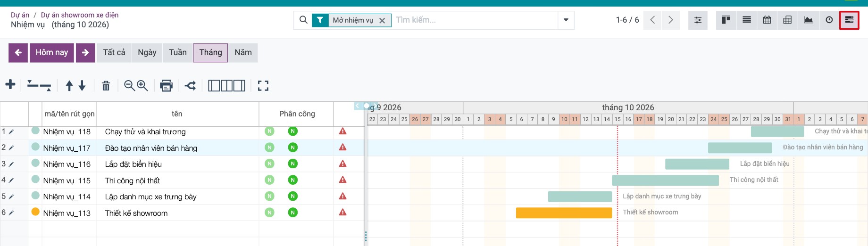Go to the next records page
Screen dimensions: 868x246
click(670, 20)
